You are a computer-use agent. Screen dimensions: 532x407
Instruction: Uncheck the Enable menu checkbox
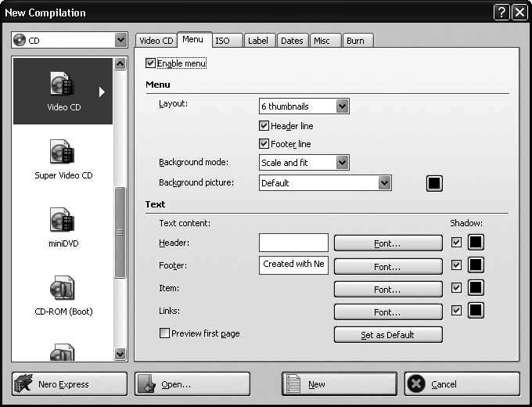click(151, 63)
